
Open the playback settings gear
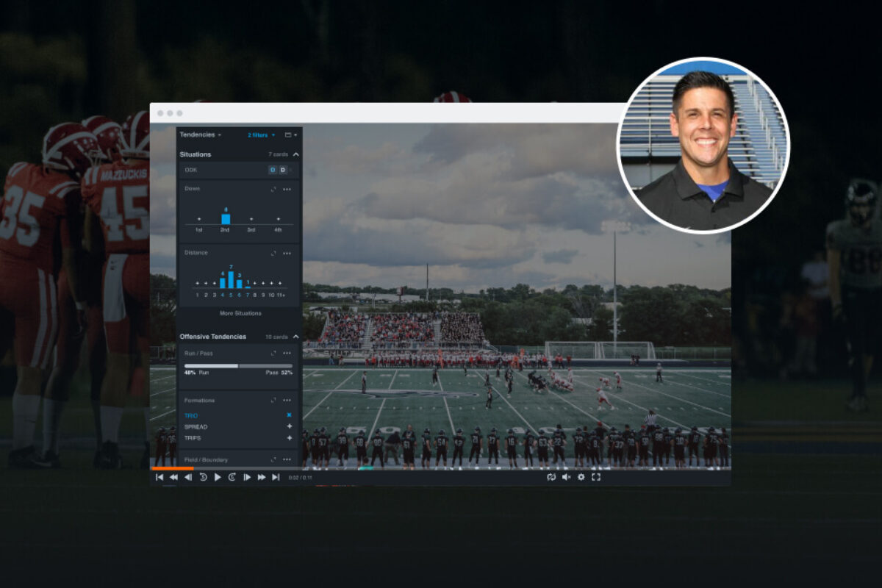pos(581,478)
